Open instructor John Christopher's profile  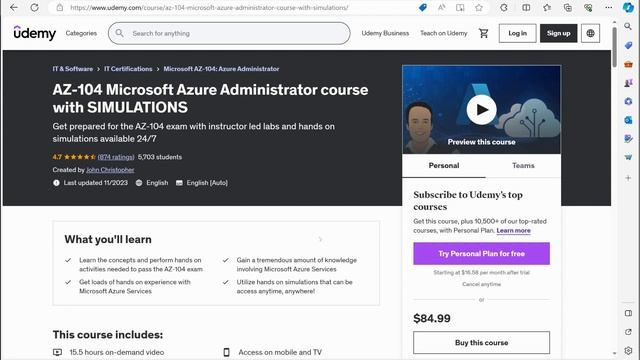[x=110, y=170]
